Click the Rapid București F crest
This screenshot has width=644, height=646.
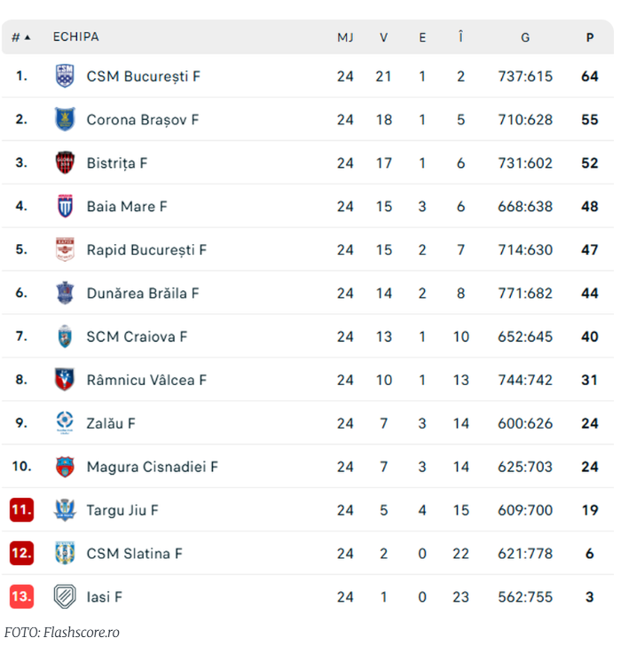pos(65,249)
